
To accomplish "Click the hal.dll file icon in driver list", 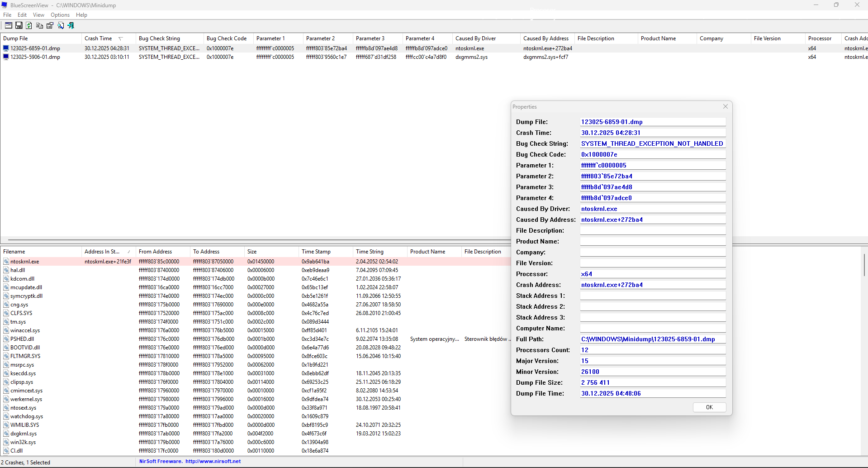I will (x=6, y=270).
